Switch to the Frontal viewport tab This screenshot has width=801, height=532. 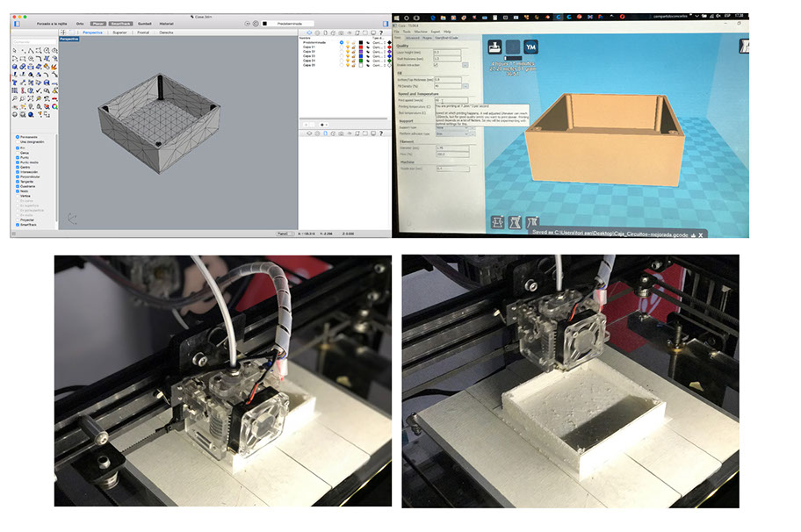pyautogui.click(x=143, y=32)
